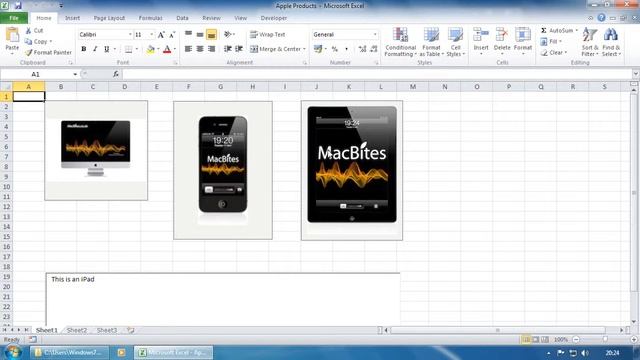
Task: Click the Windows Start button
Action: pyautogui.click(x=13, y=352)
